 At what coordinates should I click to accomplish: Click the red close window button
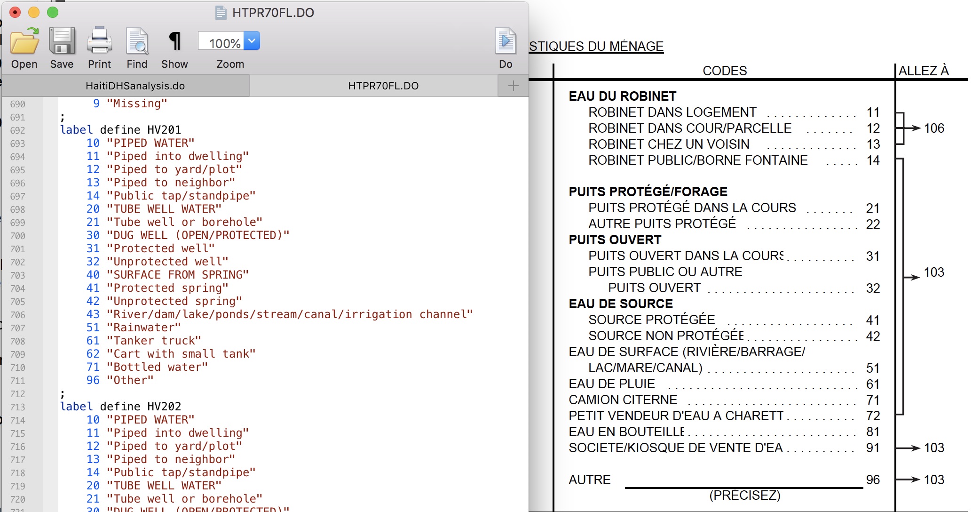[15, 12]
